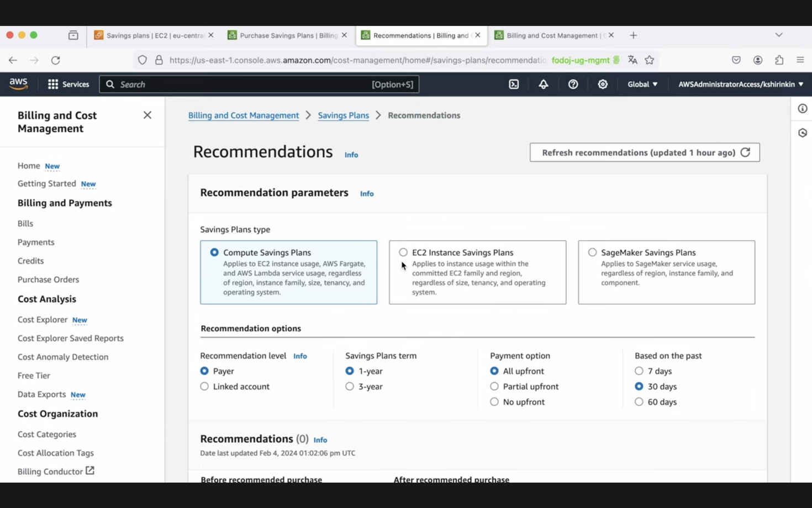Open Info link beside Recommendations (0)
Viewport: 812px width, 508px height.
click(x=320, y=440)
